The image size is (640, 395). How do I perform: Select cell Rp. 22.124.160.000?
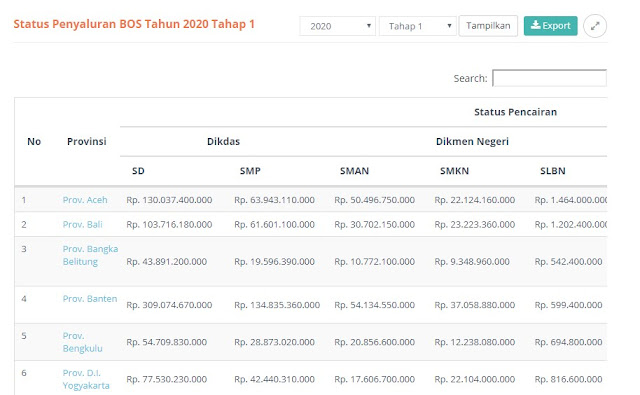coord(475,200)
